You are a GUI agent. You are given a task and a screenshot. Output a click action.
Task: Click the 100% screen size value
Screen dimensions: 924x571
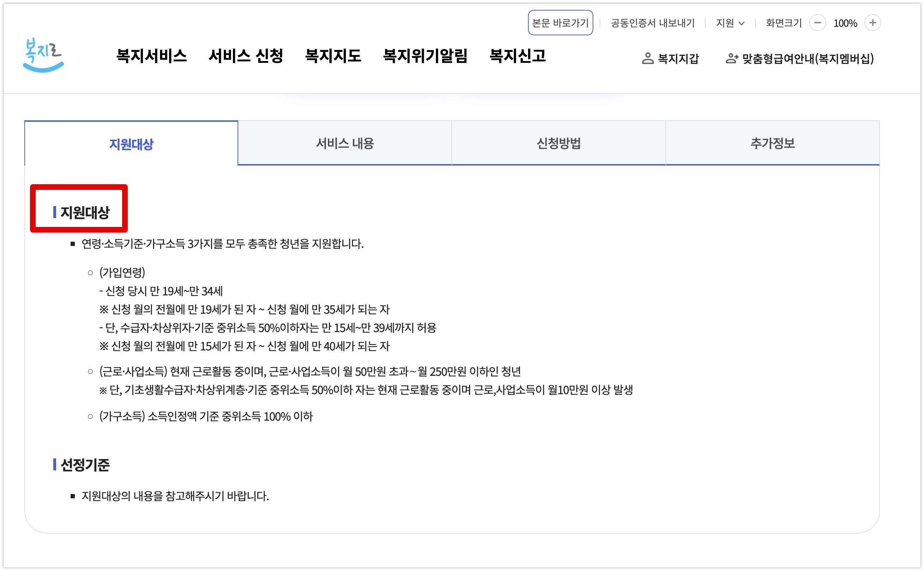pos(845,23)
